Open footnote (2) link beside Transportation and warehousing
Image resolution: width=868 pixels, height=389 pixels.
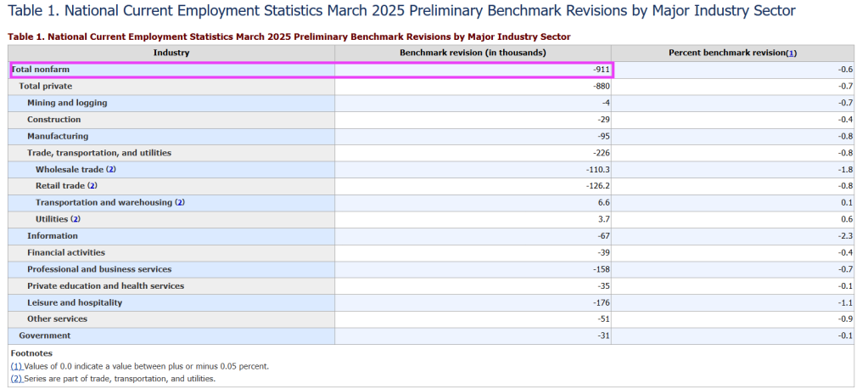pyautogui.click(x=180, y=203)
